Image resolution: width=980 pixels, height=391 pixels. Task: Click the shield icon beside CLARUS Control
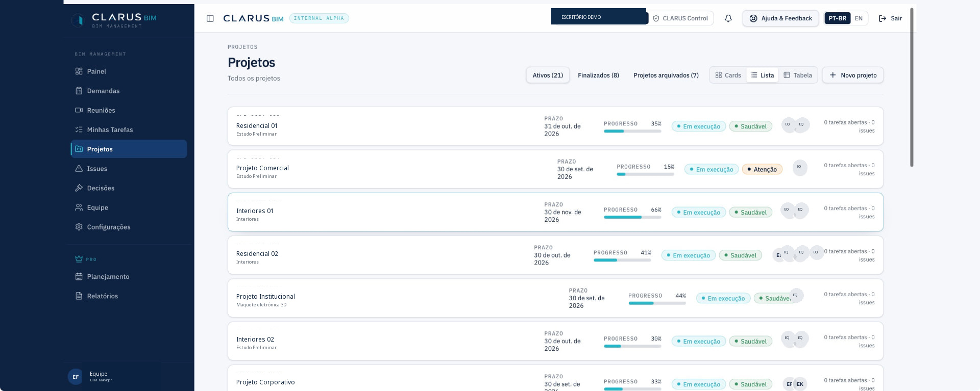click(656, 18)
